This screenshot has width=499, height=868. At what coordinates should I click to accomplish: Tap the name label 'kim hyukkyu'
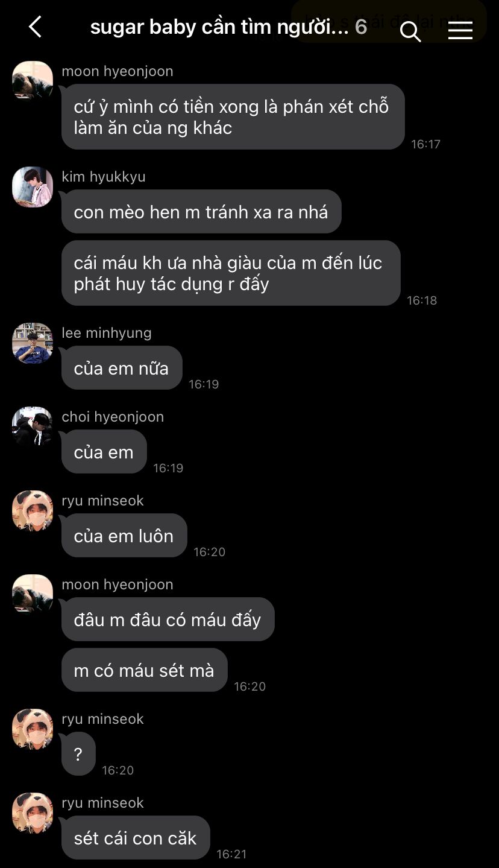point(104,177)
